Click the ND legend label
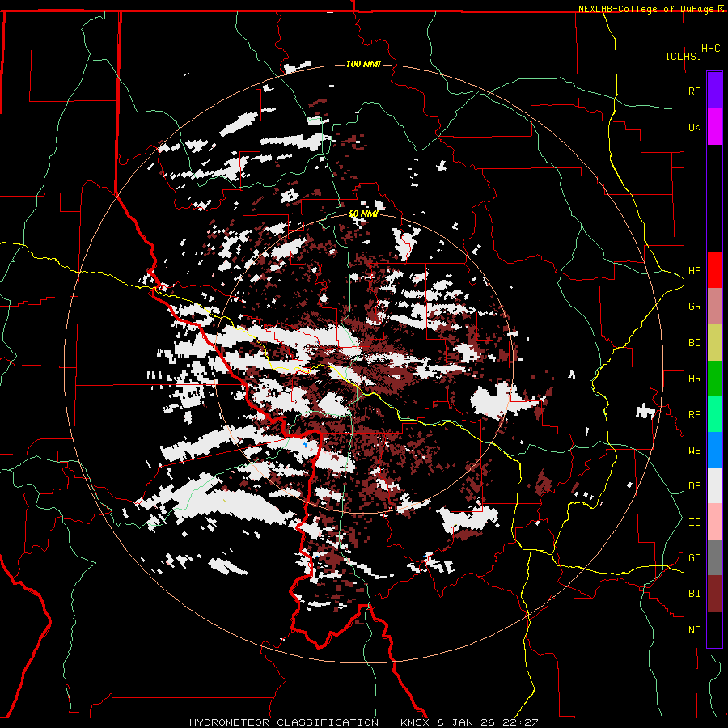Screen dimensions: 728x728 (x=694, y=630)
